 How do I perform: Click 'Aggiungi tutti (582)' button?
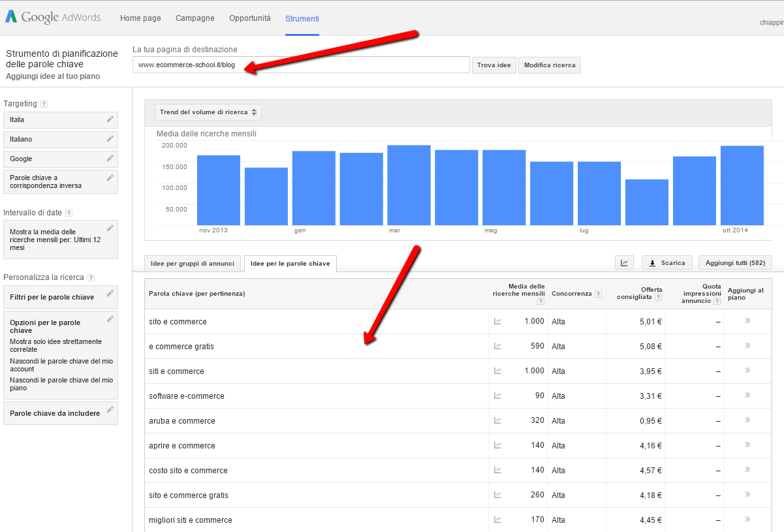[734, 263]
